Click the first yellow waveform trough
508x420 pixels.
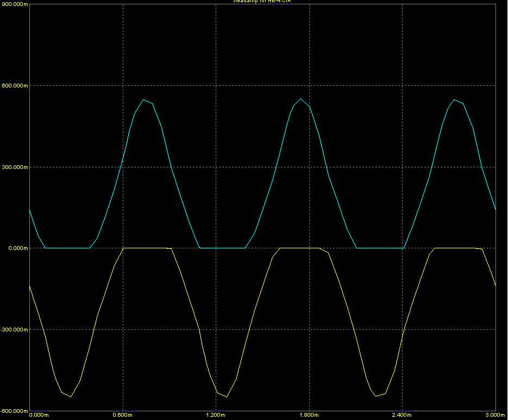point(71,397)
